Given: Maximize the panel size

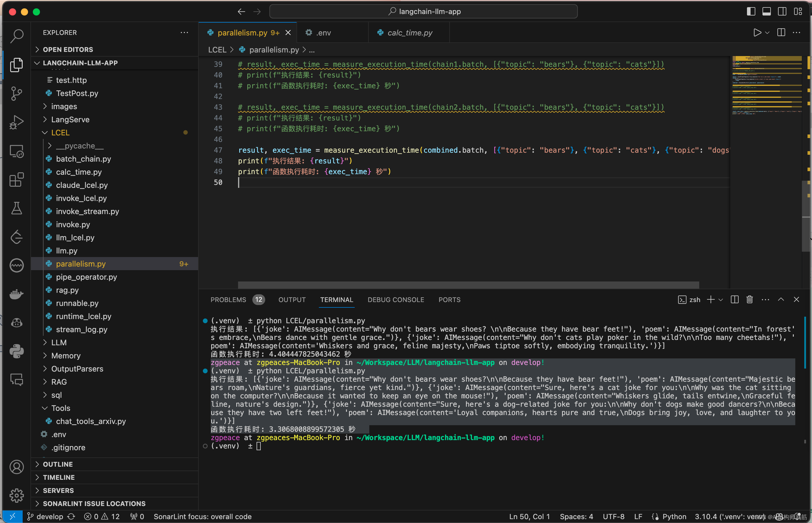Looking at the screenshot, I should (781, 300).
